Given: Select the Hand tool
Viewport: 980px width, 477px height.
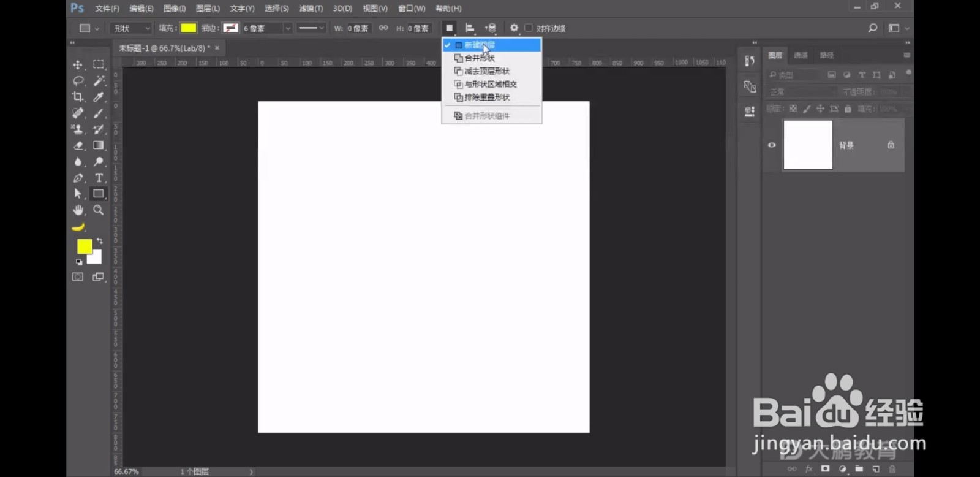Looking at the screenshot, I should click(x=78, y=210).
